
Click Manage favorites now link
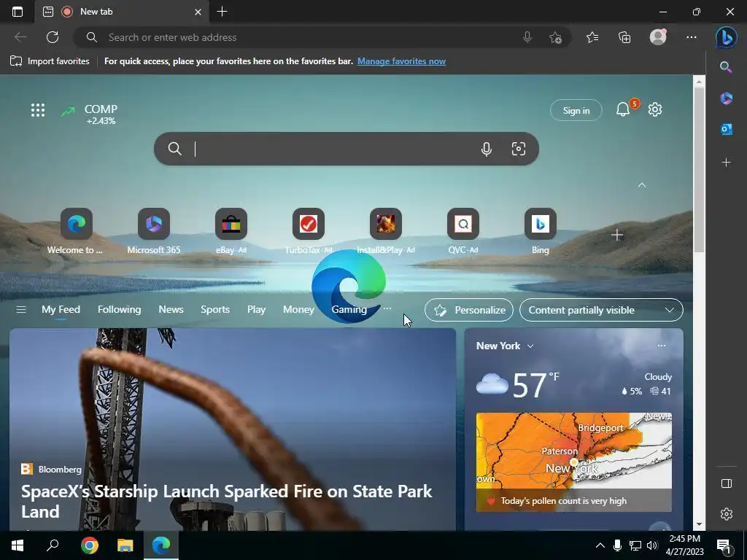pyautogui.click(x=402, y=61)
